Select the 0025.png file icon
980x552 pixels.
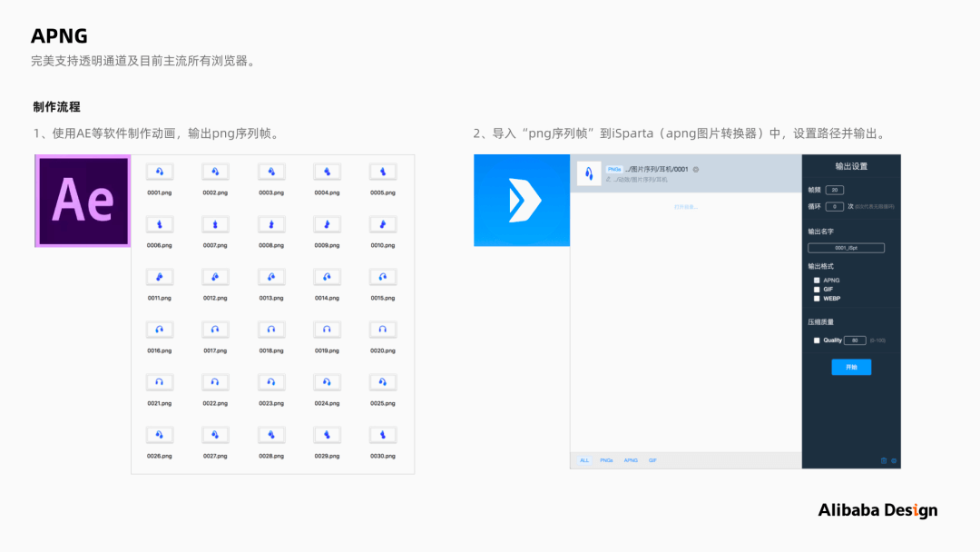(383, 382)
